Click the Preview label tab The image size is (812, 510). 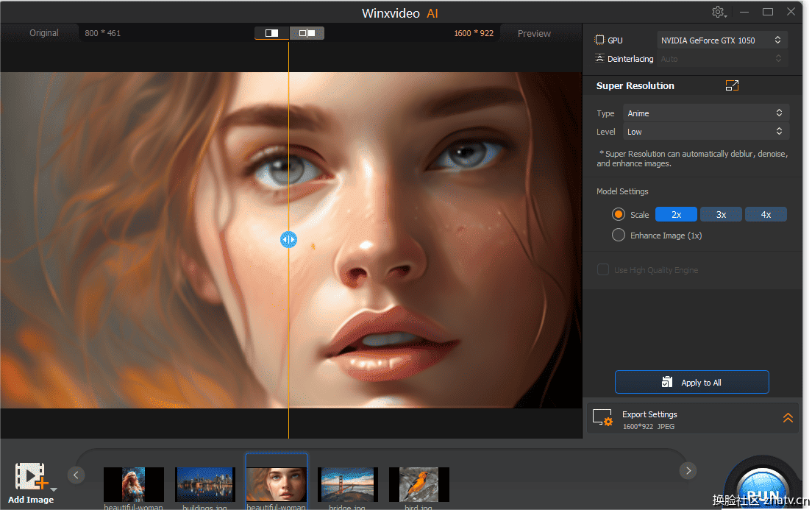(x=535, y=33)
